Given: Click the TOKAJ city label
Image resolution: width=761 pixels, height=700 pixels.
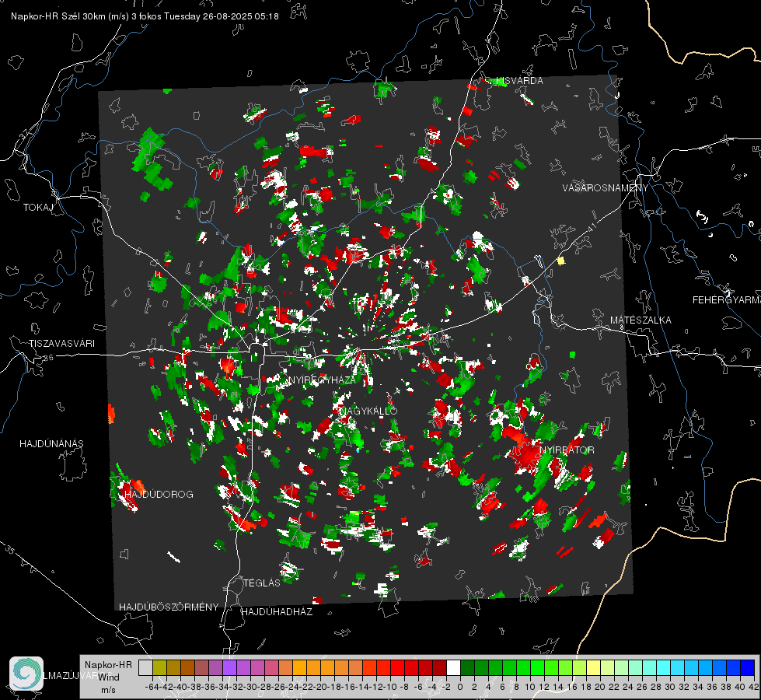Looking at the screenshot, I should tap(38, 208).
